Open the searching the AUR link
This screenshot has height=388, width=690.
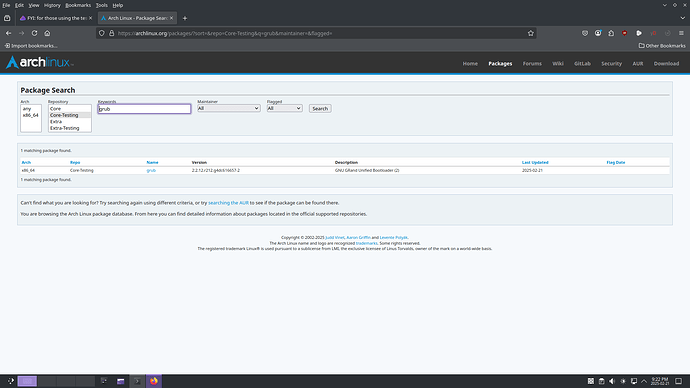click(228, 203)
